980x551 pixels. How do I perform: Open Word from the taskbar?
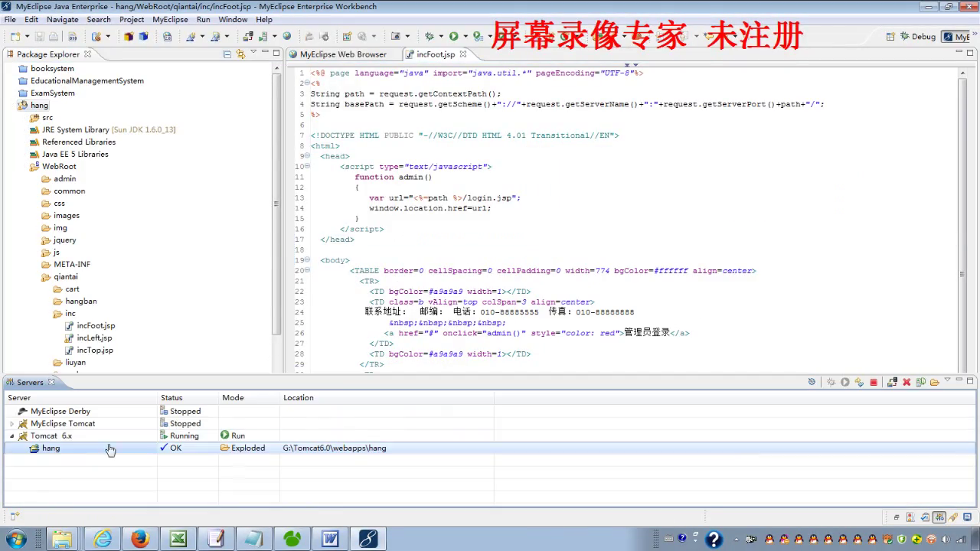pos(330,539)
